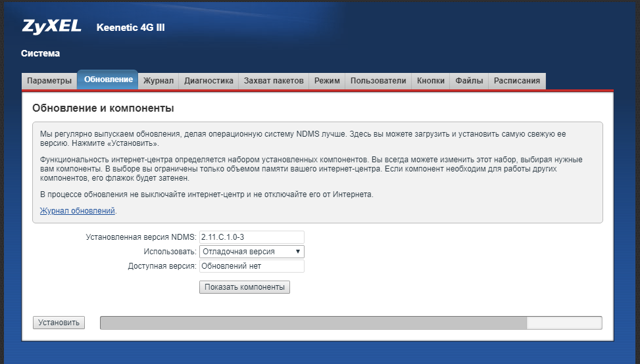Image resolution: width=640 pixels, height=364 pixels.
Task: Open the Журнал обновлений link
Action: pyautogui.click(x=78, y=211)
